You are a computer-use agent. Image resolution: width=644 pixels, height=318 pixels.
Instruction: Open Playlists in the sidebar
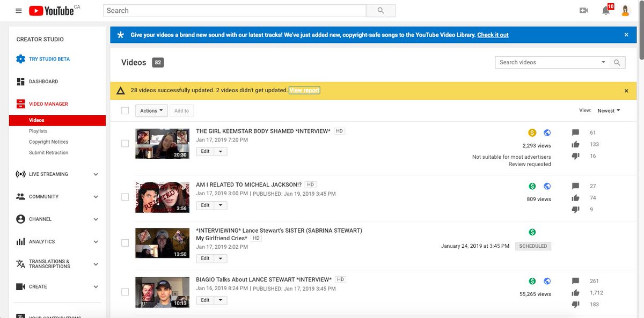point(38,131)
